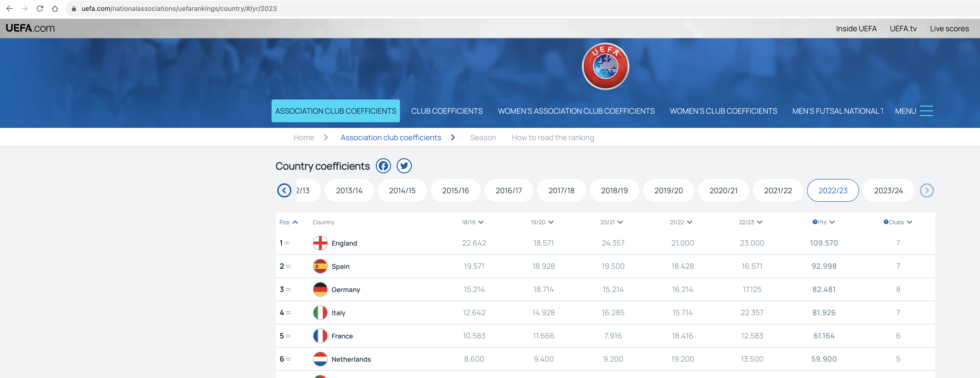
Task: Click Spain flag icon
Action: tap(320, 266)
